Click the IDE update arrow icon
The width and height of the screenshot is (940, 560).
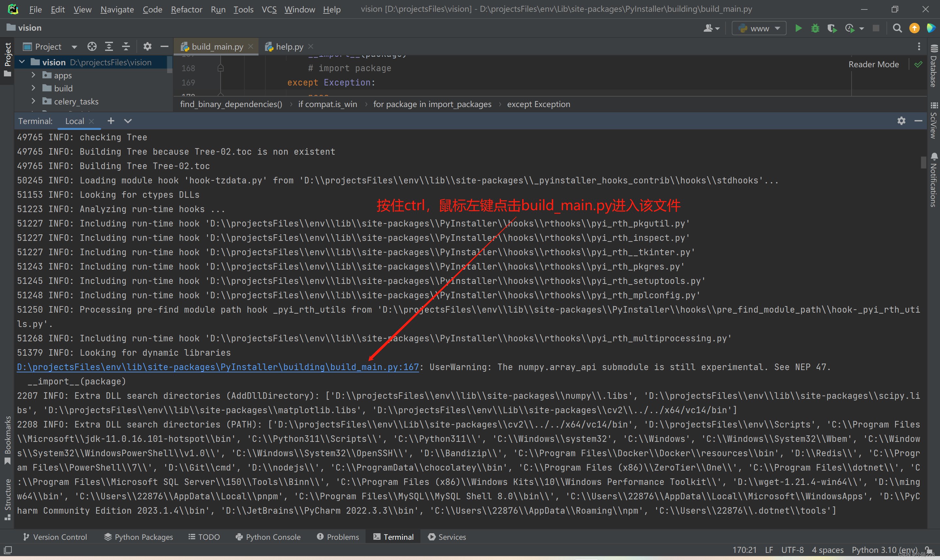coord(914,28)
